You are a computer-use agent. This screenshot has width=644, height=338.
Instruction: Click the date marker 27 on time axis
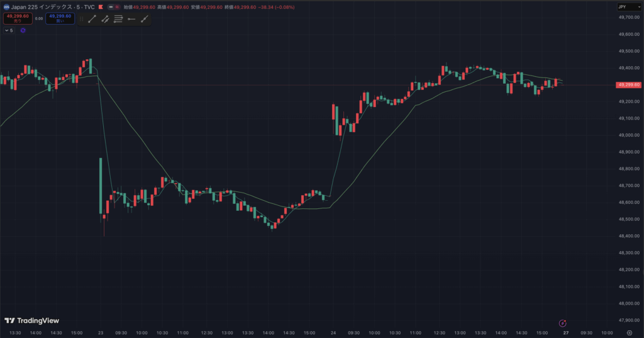(565, 332)
